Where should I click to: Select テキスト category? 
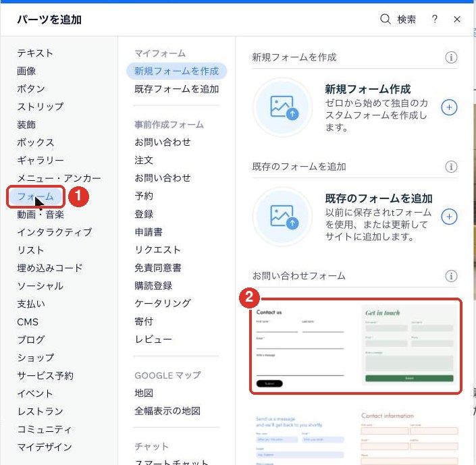[x=35, y=53]
